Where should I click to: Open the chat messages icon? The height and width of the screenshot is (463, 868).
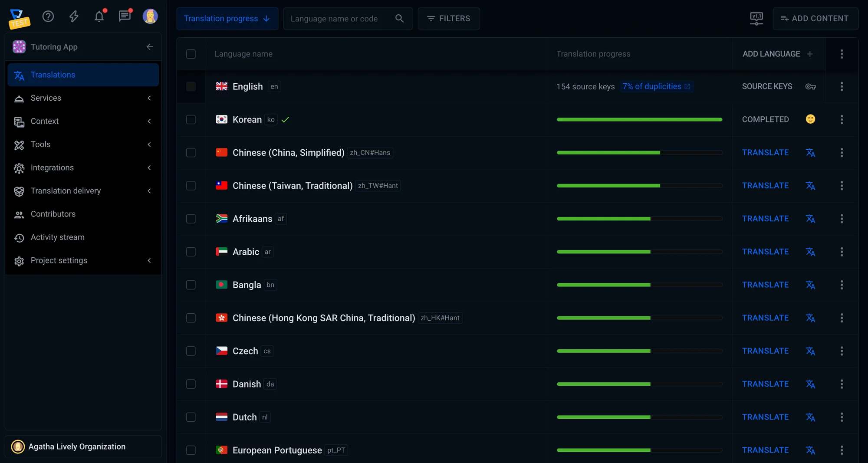pyautogui.click(x=125, y=16)
